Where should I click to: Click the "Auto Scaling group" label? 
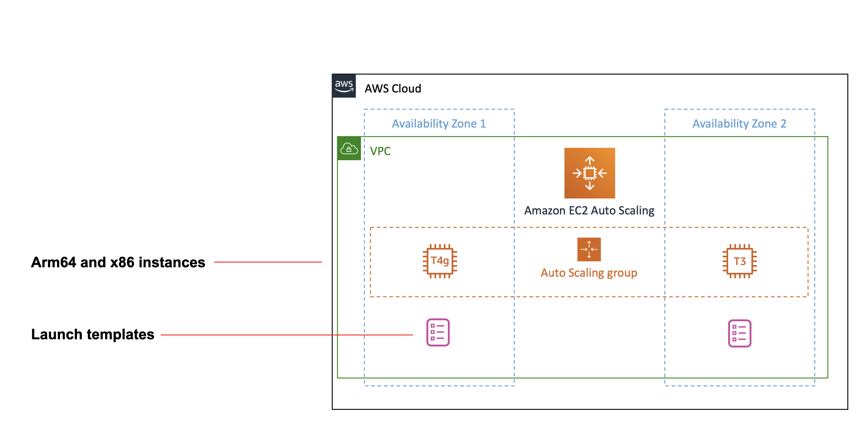tap(589, 273)
